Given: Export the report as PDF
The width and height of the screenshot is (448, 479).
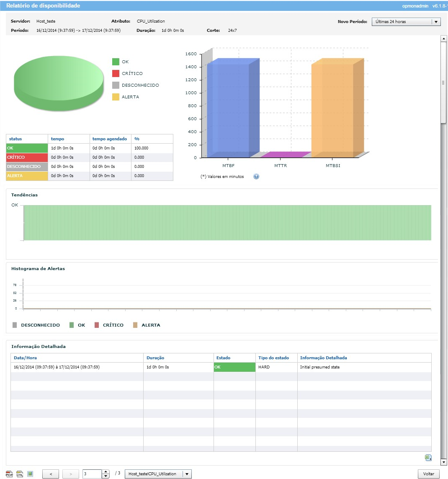Looking at the screenshot, I should coord(9,474).
